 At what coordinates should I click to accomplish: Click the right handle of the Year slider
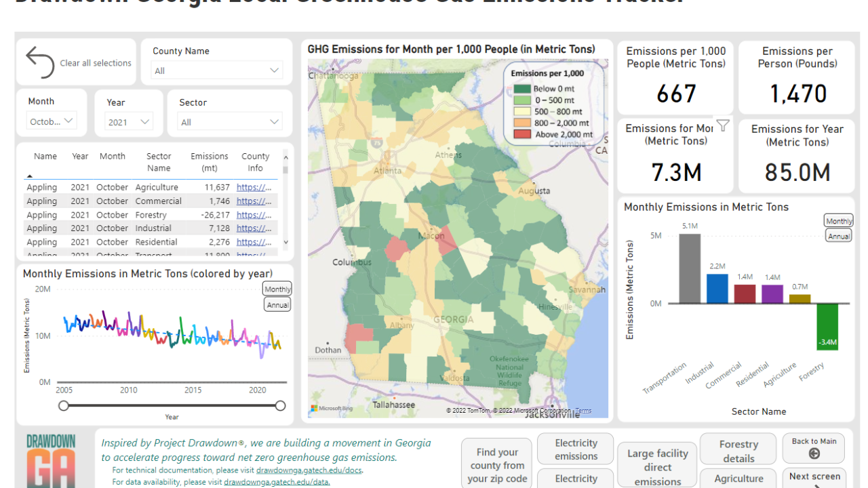click(280, 405)
